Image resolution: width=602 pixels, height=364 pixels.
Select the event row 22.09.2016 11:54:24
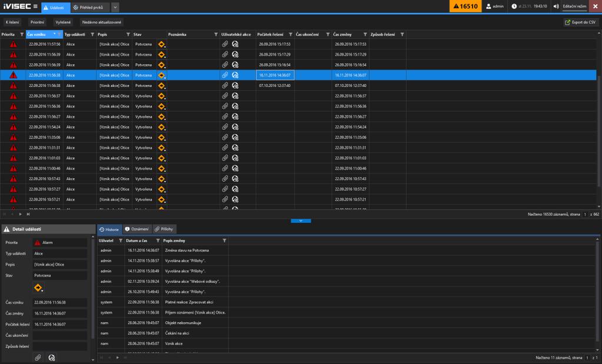pos(298,127)
